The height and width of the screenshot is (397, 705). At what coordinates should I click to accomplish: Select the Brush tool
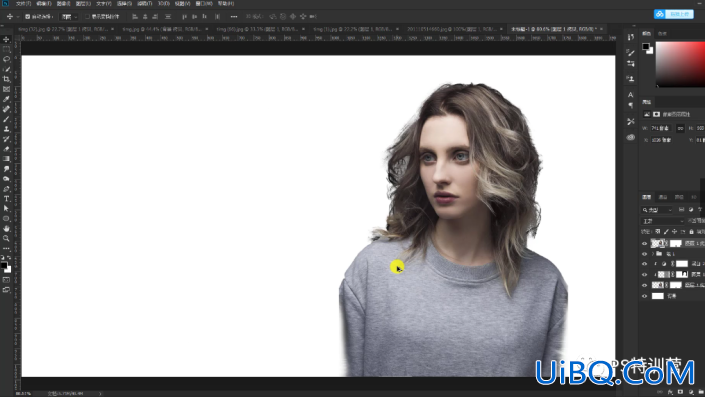click(x=6, y=119)
